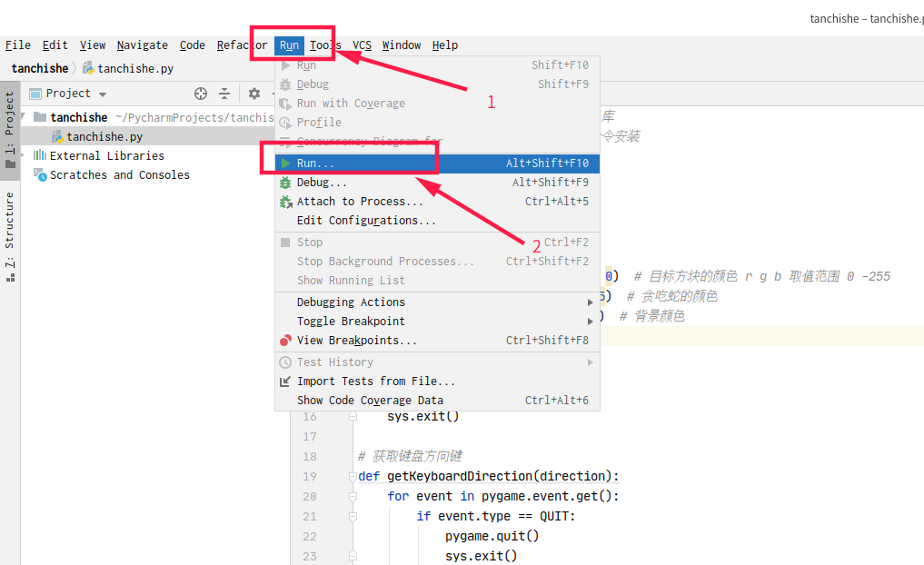Open the View menu

pos(93,45)
